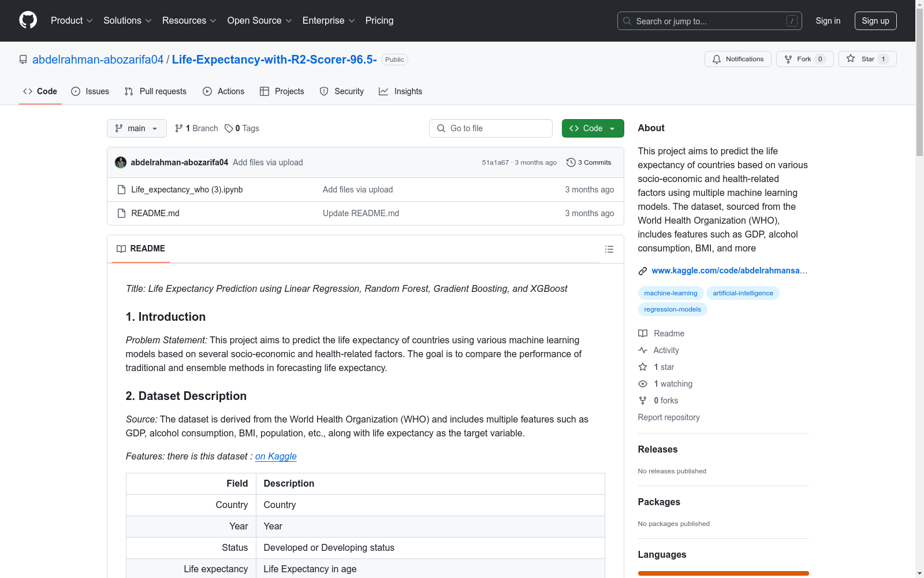Viewport: 924px width, 578px height.
Task: Select the README tab in file viewer
Action: click(141, 249)
